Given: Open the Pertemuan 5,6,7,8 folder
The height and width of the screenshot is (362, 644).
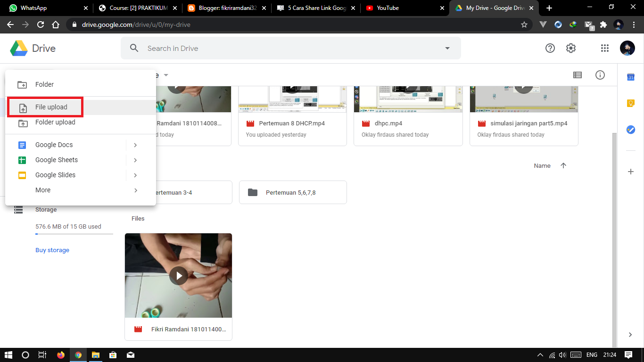Looking at the screenshot, I should [293, 192].
